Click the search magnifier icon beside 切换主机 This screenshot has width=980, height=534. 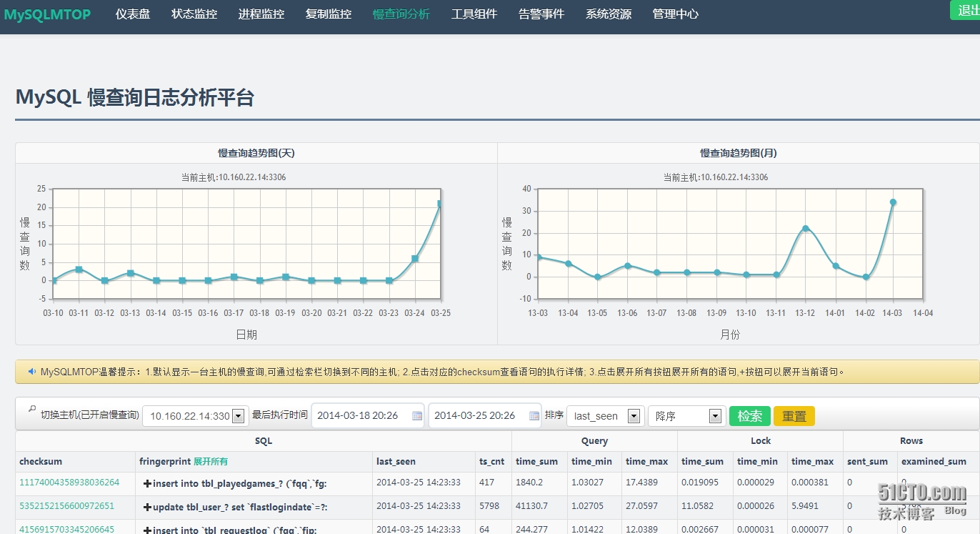click(x=31, y=410)
